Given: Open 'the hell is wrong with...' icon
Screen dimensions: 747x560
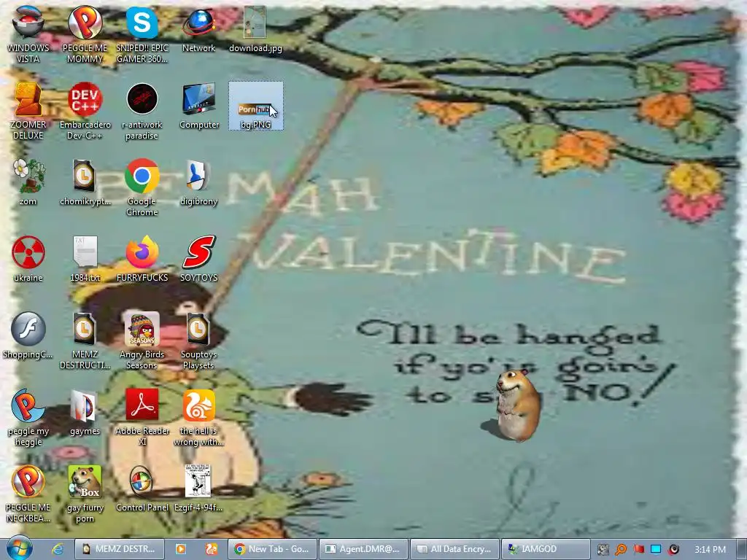Looking at the screenshot, I should coord(198,417).
